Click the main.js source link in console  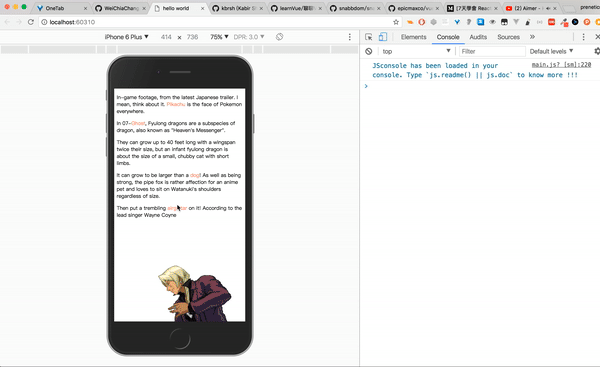click(x=561, y=65)
